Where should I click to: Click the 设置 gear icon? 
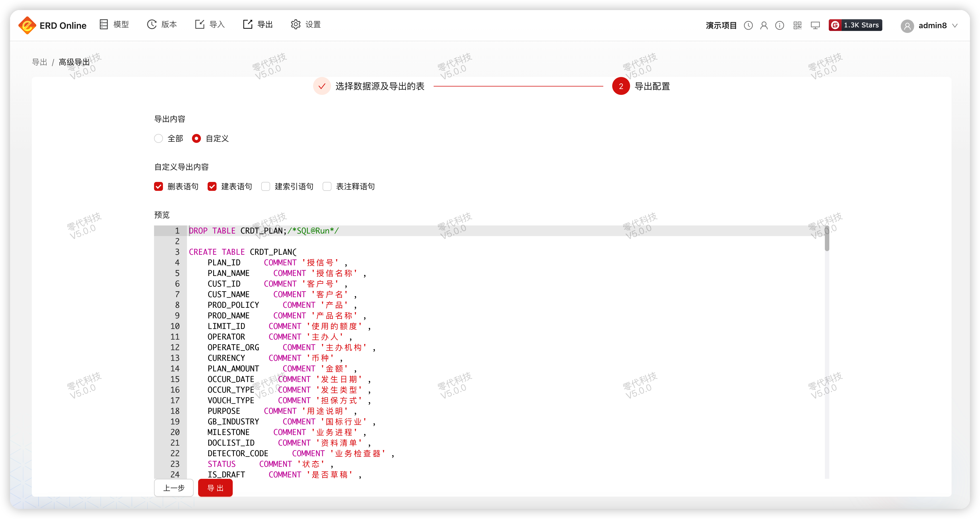(x=296, y=24)
